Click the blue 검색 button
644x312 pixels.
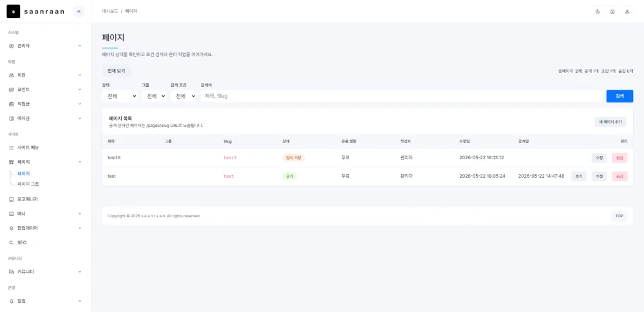click(620, 96)
